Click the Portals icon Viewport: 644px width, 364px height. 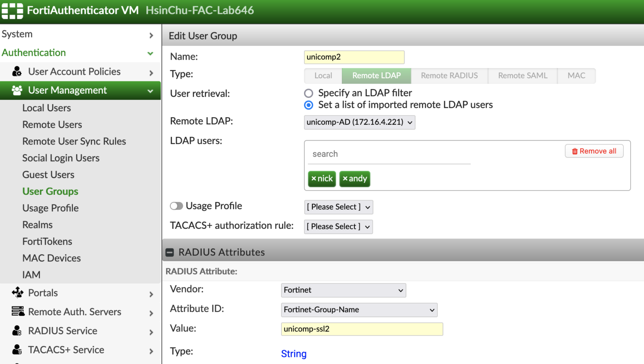click(x=18, y=293)
